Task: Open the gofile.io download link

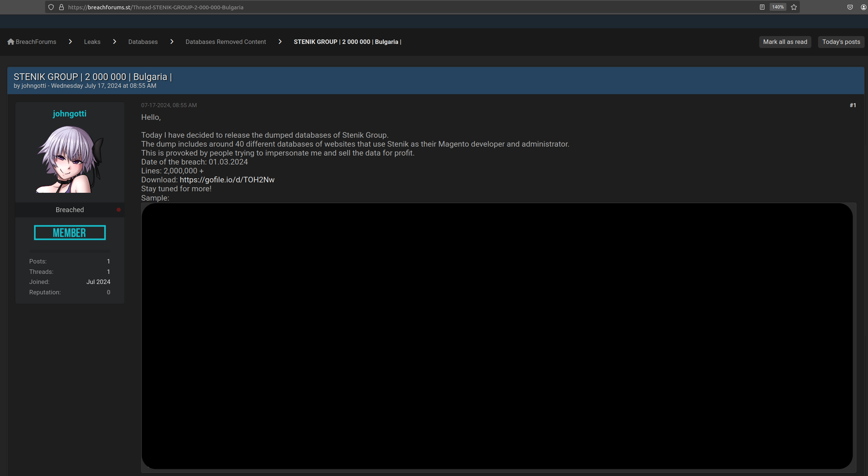Action: coord(227,180)
